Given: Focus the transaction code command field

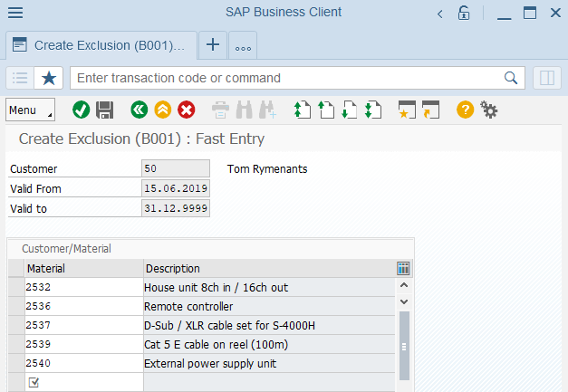Looking at the screenshot, I should point(286,78).
